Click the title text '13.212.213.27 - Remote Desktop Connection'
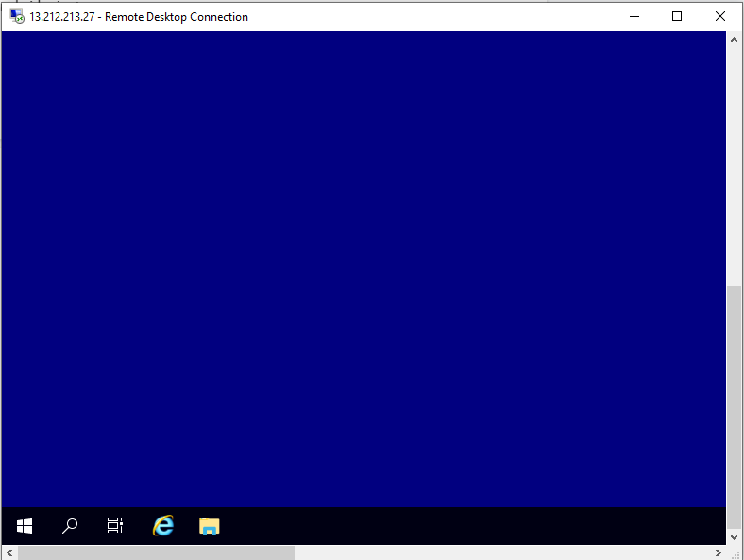Viewport: 744px width, 560px height. [139, 17]
